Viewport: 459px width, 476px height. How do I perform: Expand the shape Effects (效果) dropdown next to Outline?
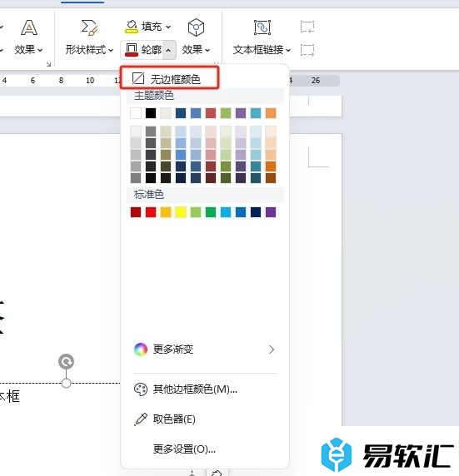coord(207,50)
